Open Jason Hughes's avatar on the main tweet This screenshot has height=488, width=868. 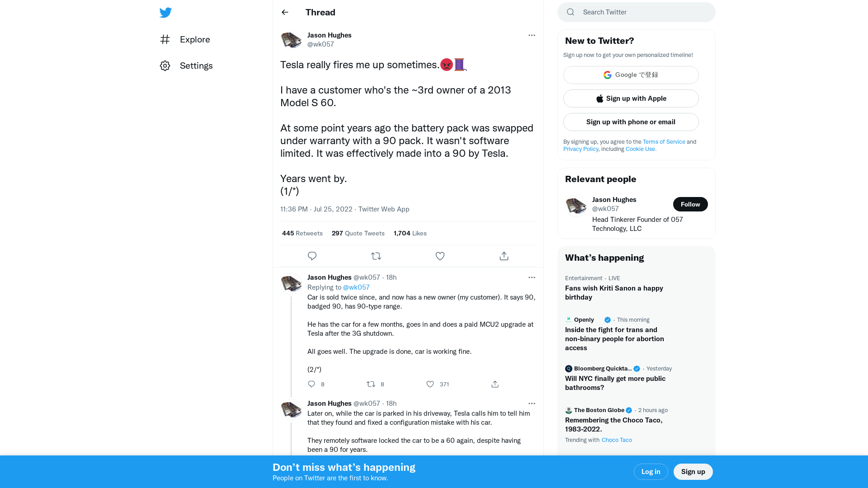(291, 40)
